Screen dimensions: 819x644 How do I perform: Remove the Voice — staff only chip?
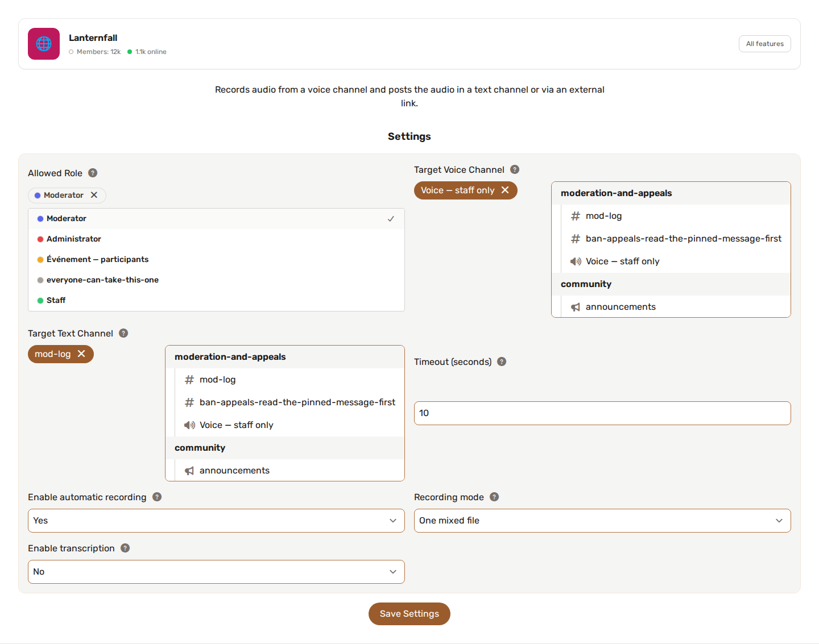(505, 190)
